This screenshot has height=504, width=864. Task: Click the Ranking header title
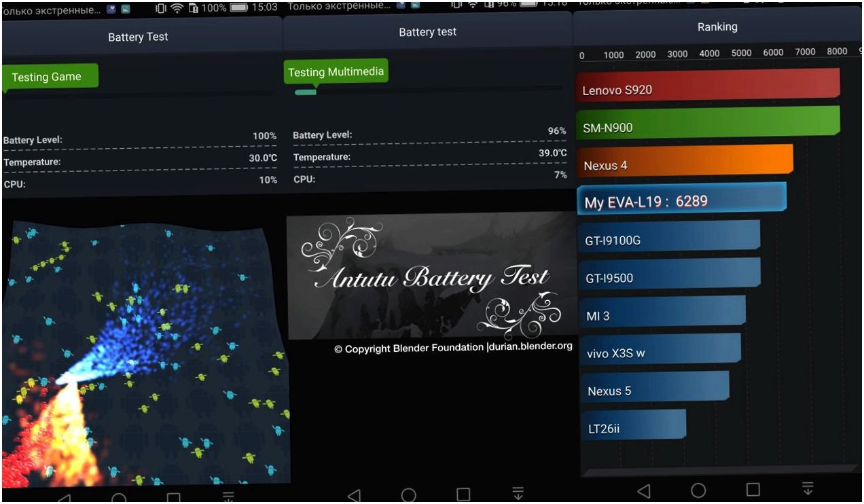[x=717, y=27]
